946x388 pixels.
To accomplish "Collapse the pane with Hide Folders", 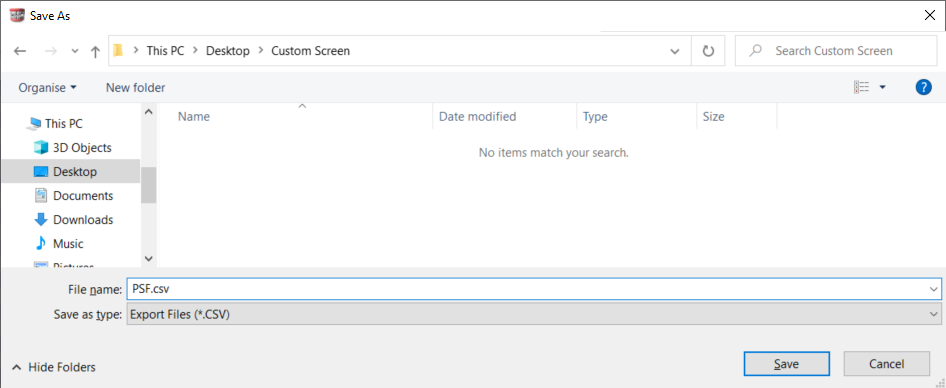I will click(x=54, y=367).
